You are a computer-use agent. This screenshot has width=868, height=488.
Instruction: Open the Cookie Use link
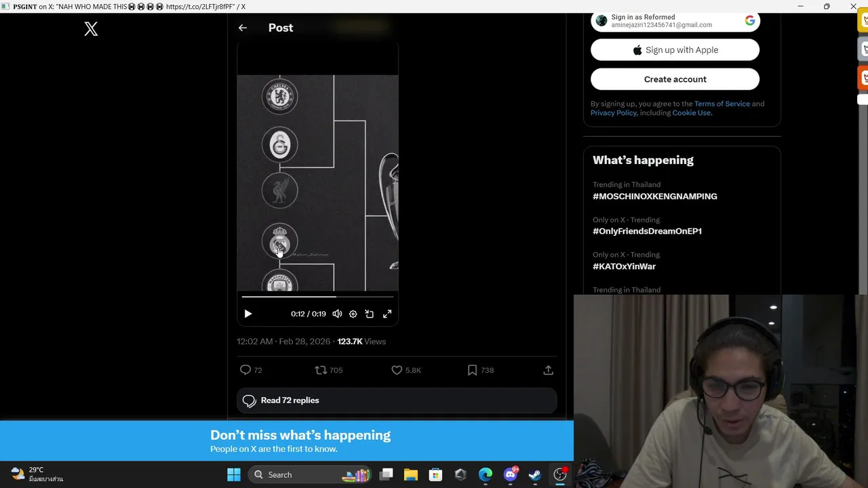coord(691,113)
